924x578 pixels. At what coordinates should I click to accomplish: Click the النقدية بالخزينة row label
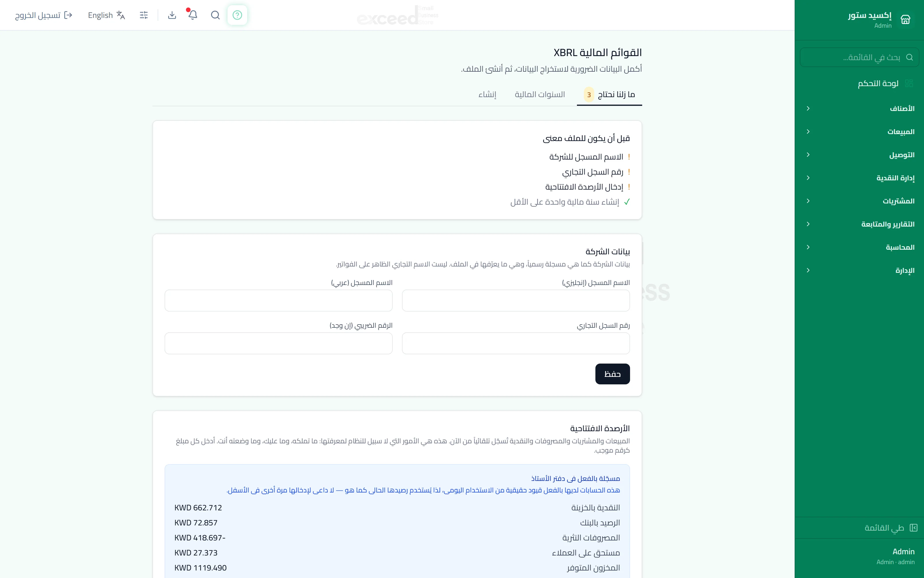pos(596,508)
